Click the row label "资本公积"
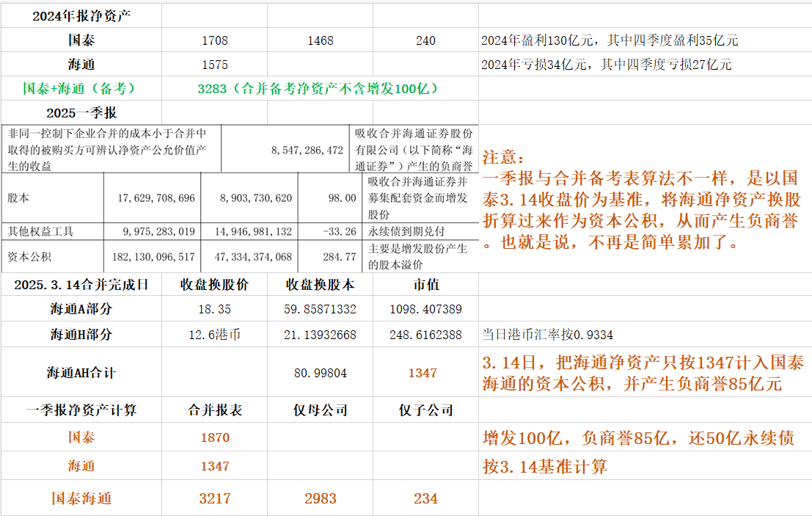Viewport: 812px width, 516px height. pyautogui.click(x=29, y=256)
